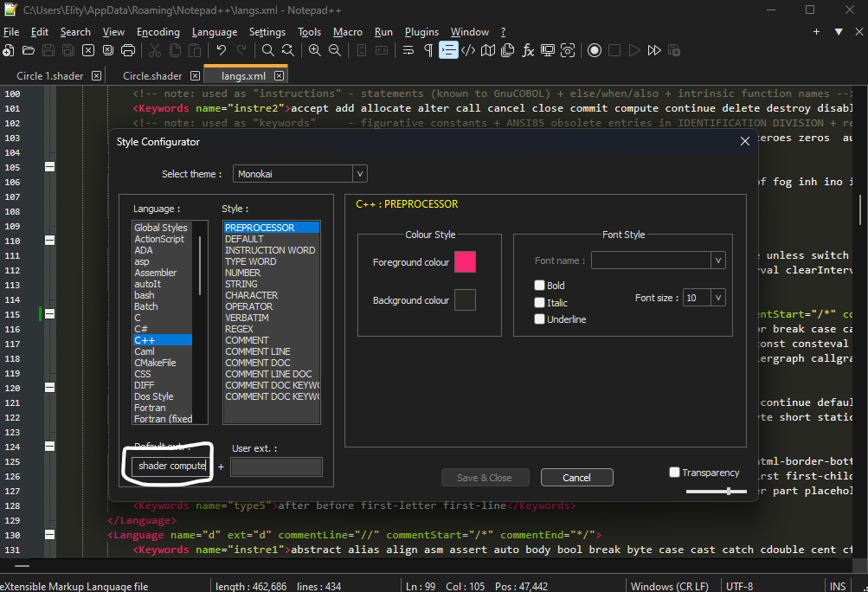Switch to the Circle 1.shader tab
868x592 pixels.
pos(50,76)
